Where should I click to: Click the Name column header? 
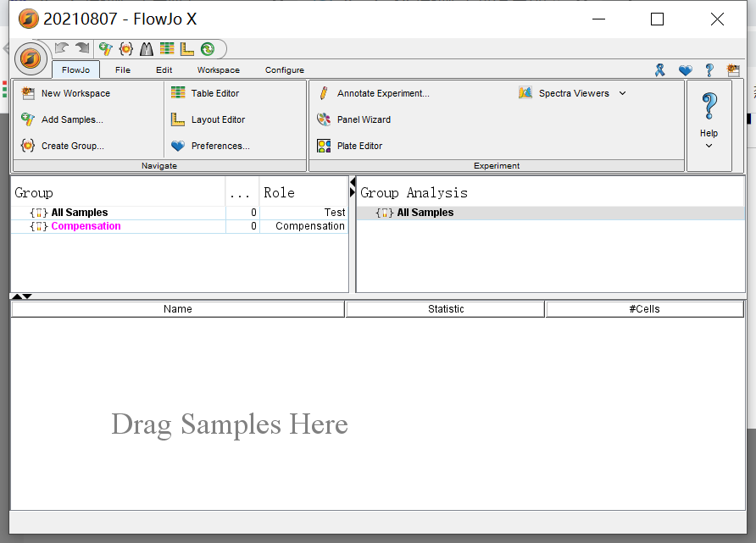click(178, 309)
